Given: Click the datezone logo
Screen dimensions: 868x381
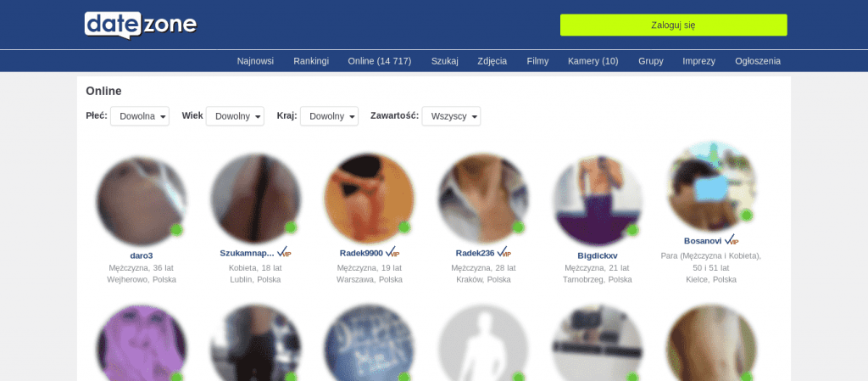Looking at the screenshot, I should pyautogui.click(x=141, y=25).
